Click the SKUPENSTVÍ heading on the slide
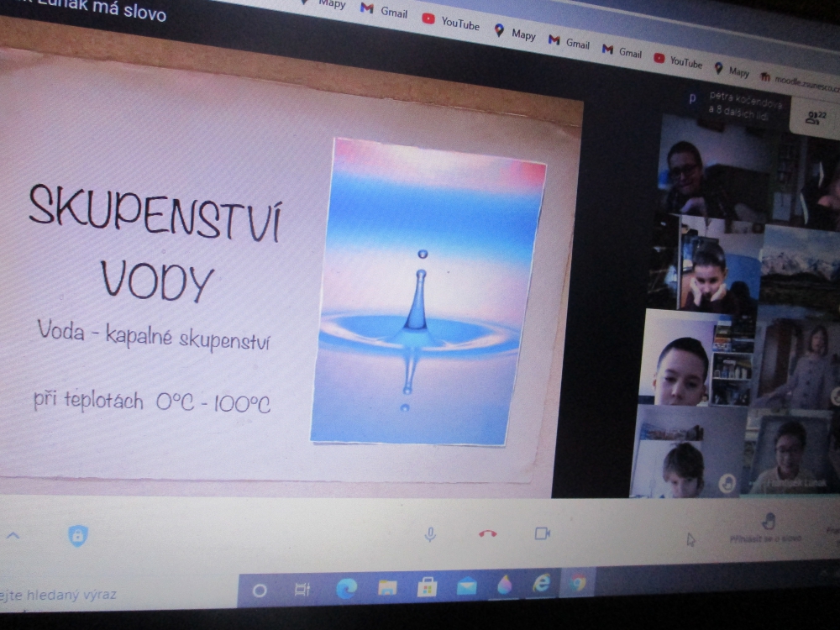 (x=155, y=213)
